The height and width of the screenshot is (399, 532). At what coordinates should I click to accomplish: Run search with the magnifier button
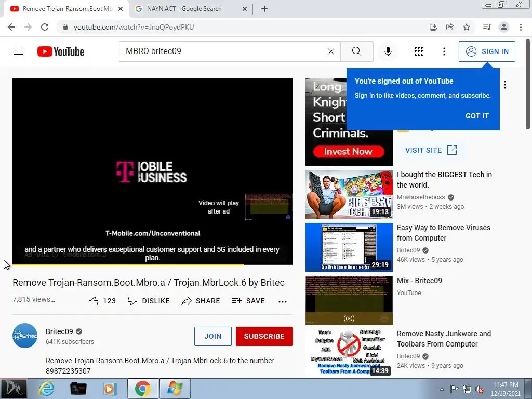click(x=356, y=51)
